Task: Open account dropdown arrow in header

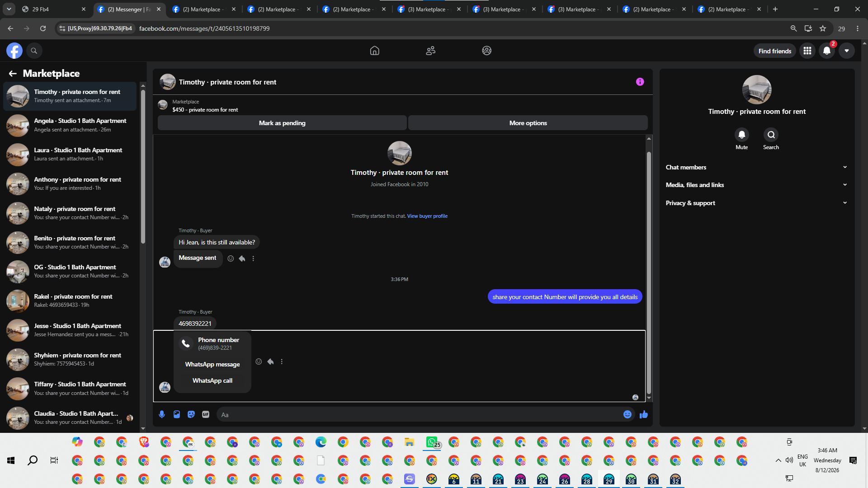Action: (x=847, y=51)
